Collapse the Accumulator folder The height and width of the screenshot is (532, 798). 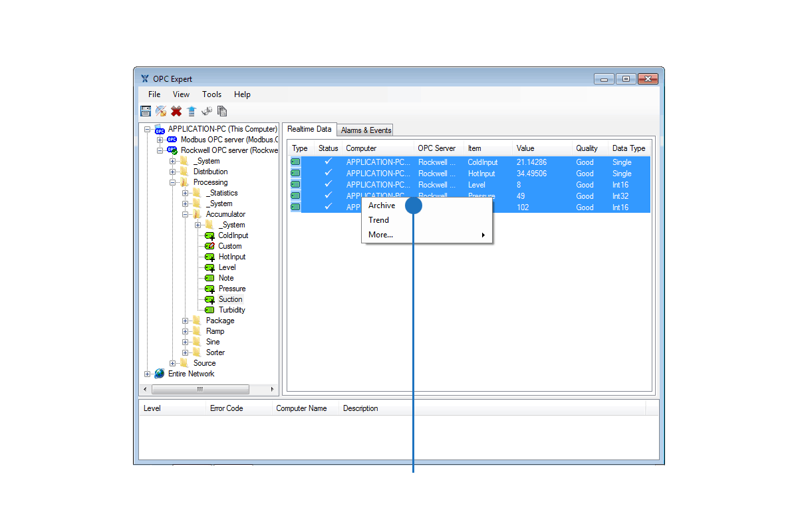186,214
